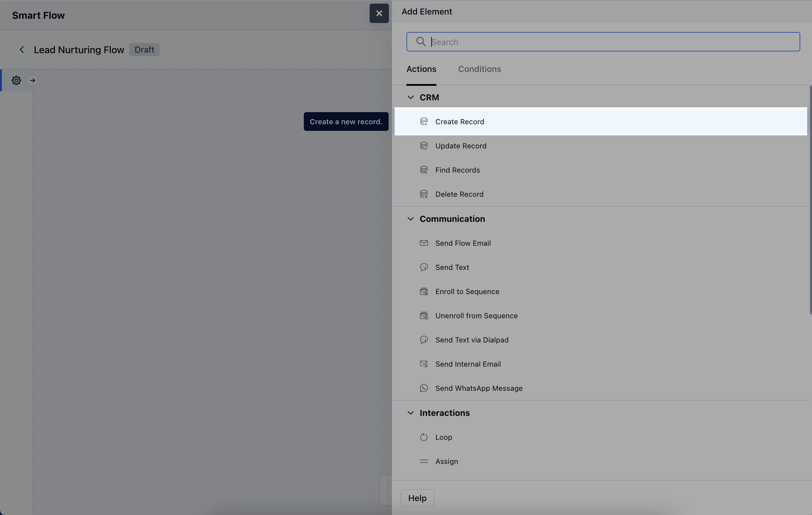
Task: Click the Send Text chat bubble icon
Action: pos(424,267)
